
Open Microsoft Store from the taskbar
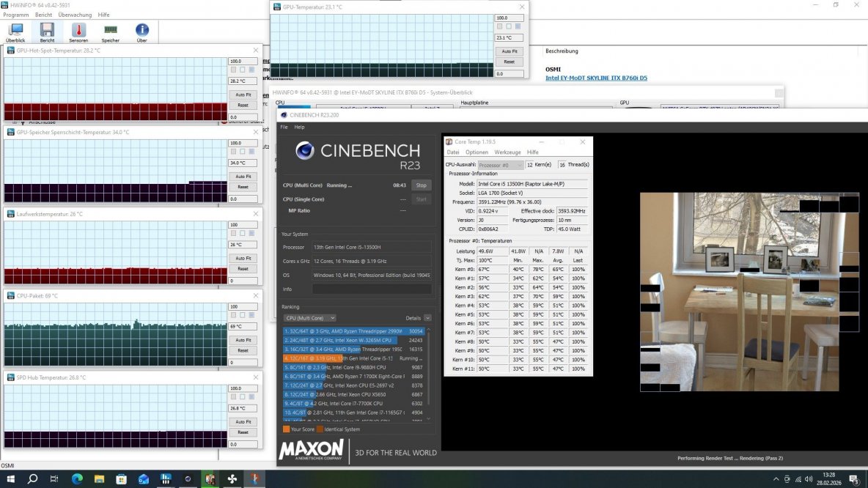click(121, 479)
